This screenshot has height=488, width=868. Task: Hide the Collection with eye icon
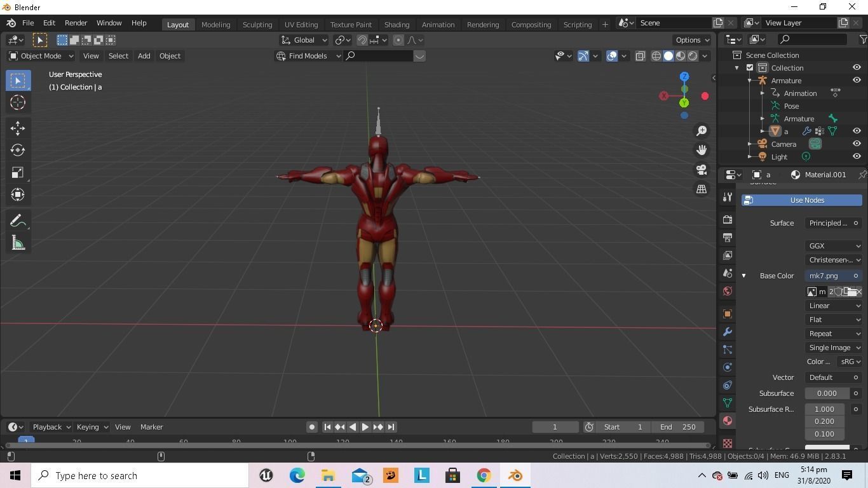coord(857,68)
